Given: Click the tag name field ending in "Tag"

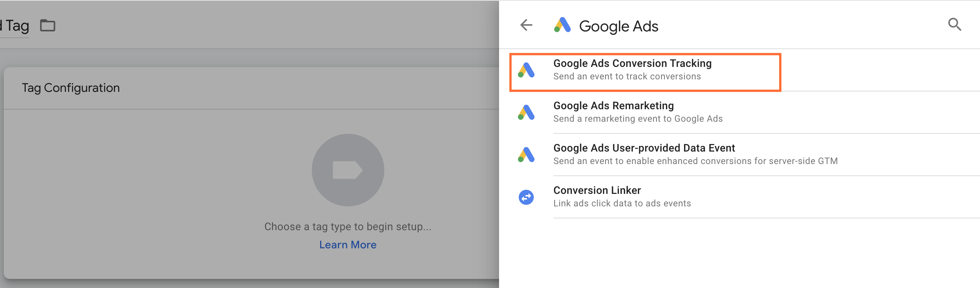Looking at the screenshot, I should pos(15,26).
